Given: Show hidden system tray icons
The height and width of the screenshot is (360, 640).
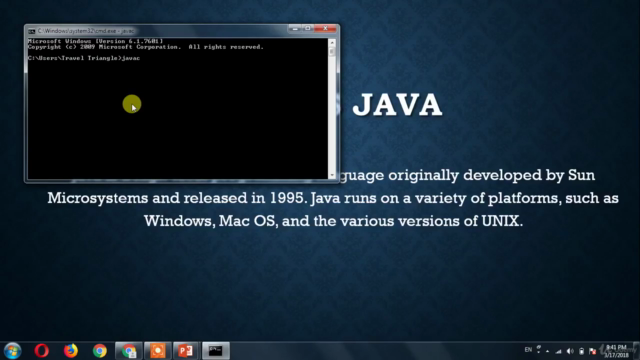Looking at the screenshot, I should coord(547,351).
